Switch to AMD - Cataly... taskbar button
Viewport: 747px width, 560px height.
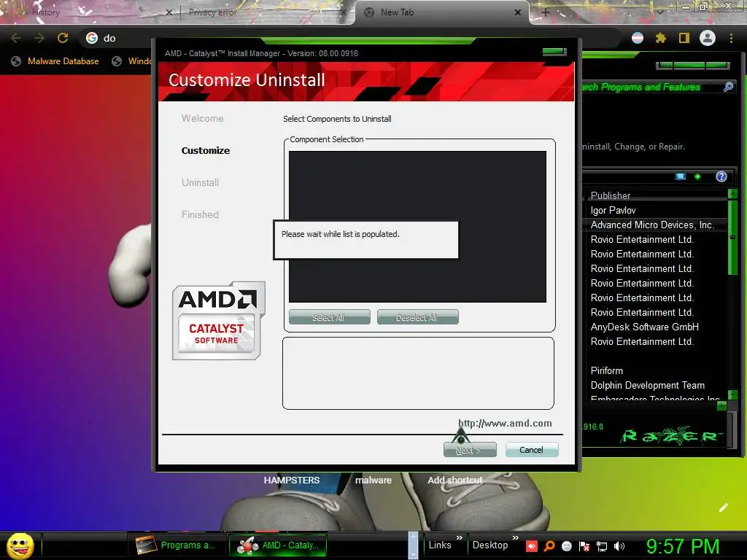278,545
